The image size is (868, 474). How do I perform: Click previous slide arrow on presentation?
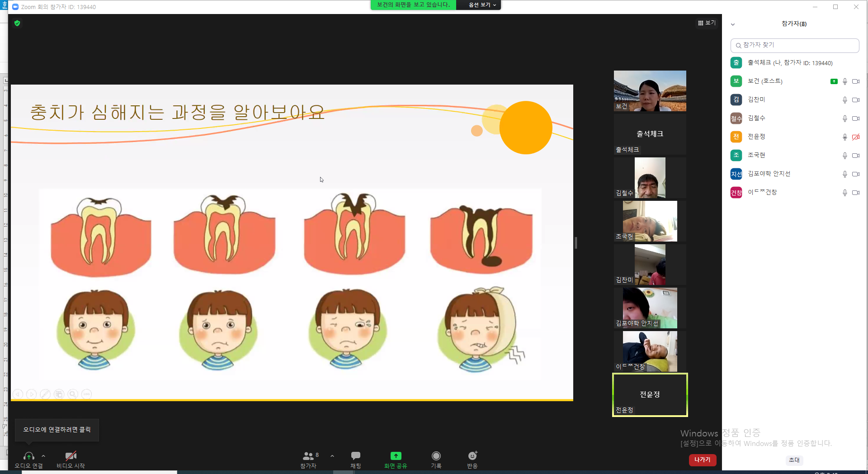[x=18, y=394]
